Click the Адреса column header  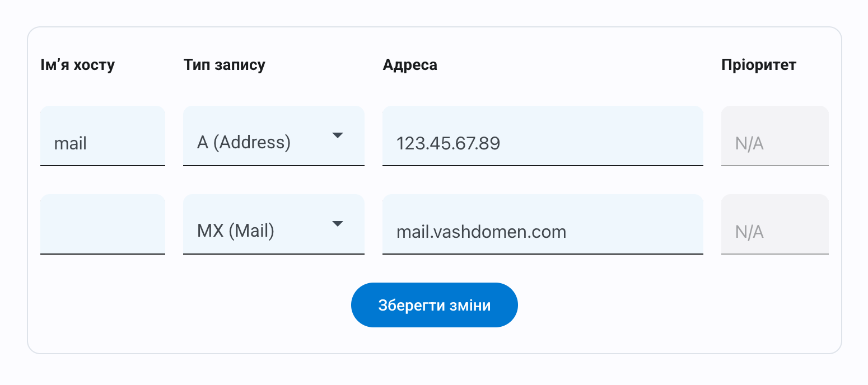pyautogui.click(x=410, y=64)
